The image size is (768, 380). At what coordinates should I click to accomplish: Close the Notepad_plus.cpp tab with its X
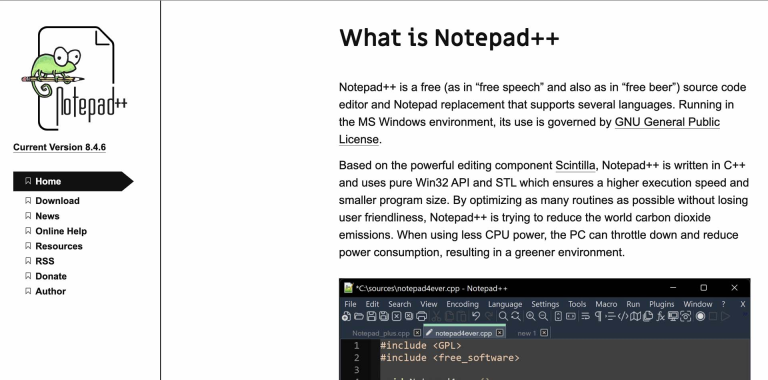point(417,332)
